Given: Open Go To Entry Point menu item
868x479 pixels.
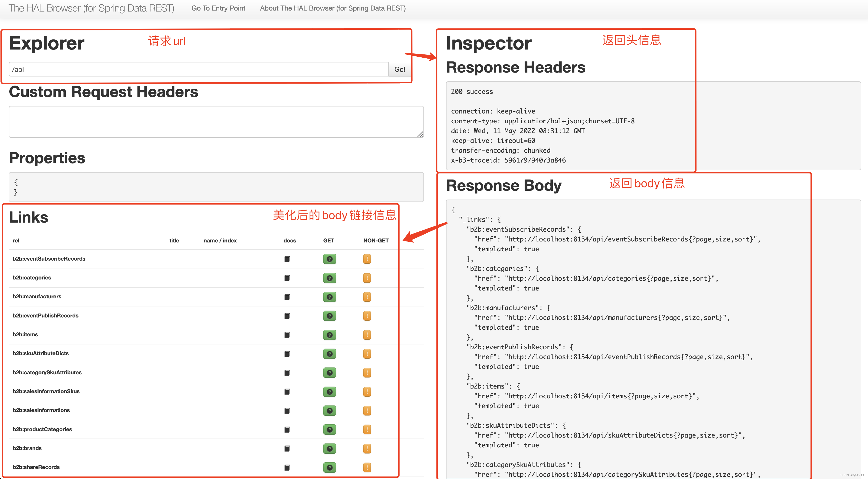Looking at the screenshot, I should coord(218,8).
